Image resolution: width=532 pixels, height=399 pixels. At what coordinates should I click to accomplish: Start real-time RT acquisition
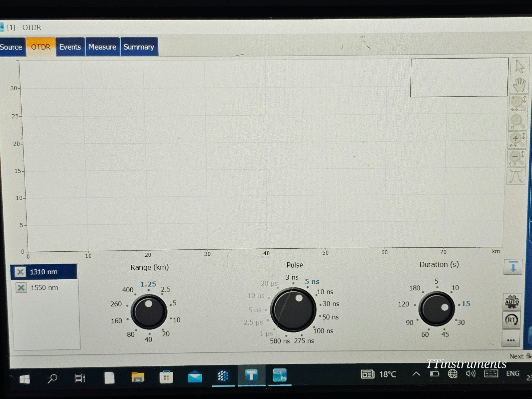coord(511,320)
